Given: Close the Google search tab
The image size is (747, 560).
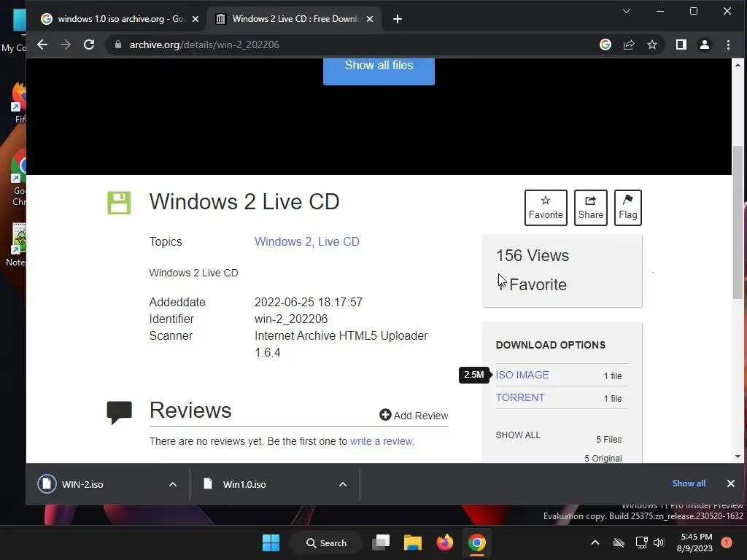Looking at the screenshot, I should 196,19.
